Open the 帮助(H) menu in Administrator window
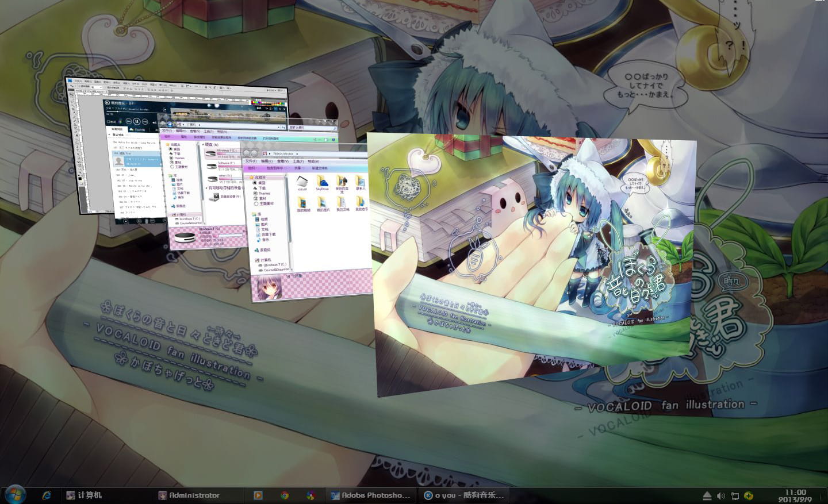 (x=313, y=161)
